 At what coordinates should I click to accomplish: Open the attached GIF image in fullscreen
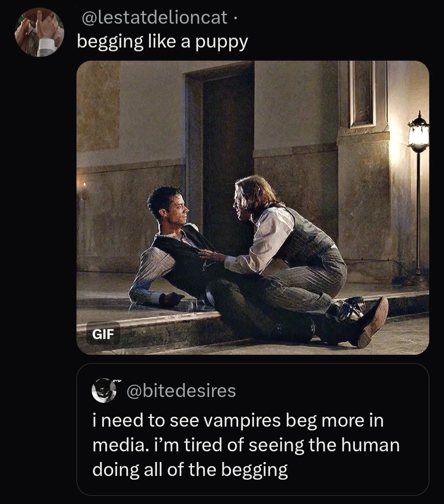tap(253, 208)
